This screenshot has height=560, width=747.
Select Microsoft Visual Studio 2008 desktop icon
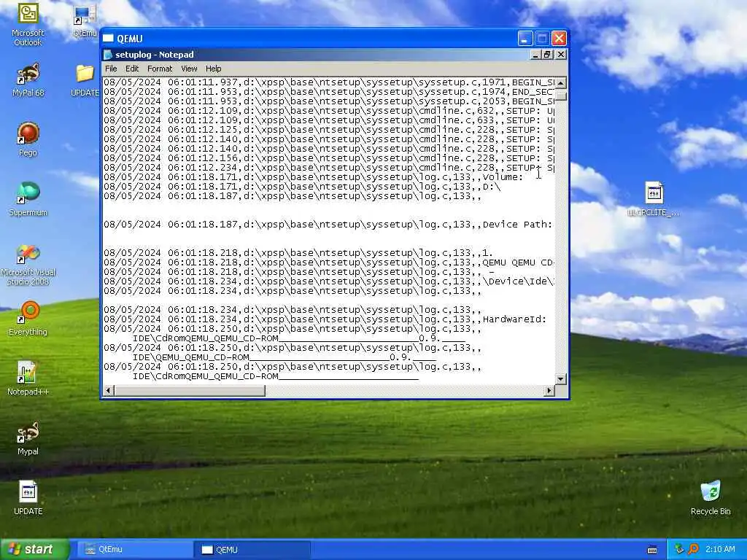[x=28, y=265]
